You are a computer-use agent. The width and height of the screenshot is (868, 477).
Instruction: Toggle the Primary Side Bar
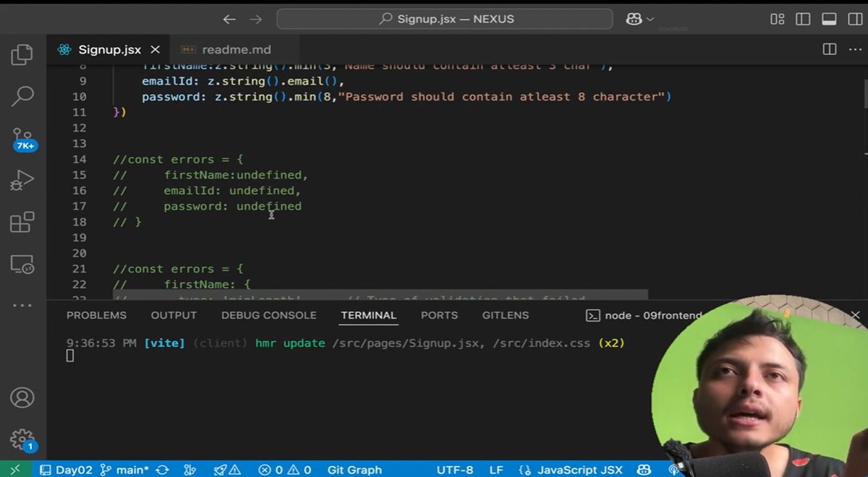pos(804,19)
